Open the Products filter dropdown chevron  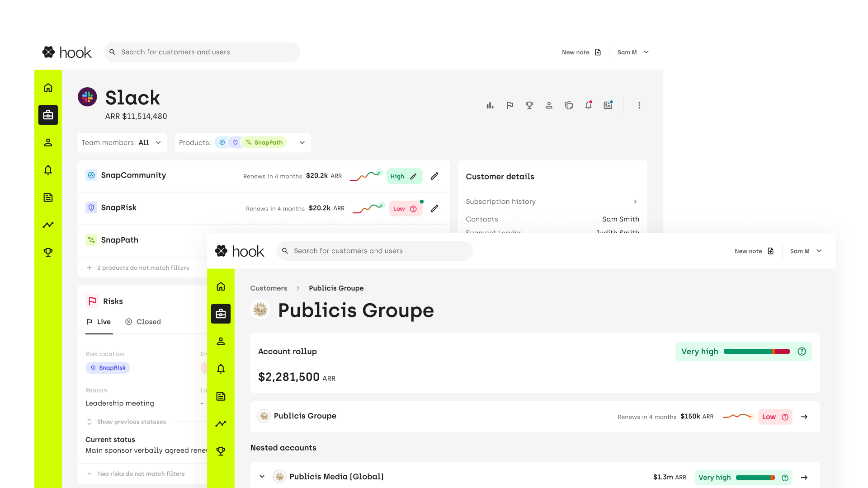click(302, 143)
